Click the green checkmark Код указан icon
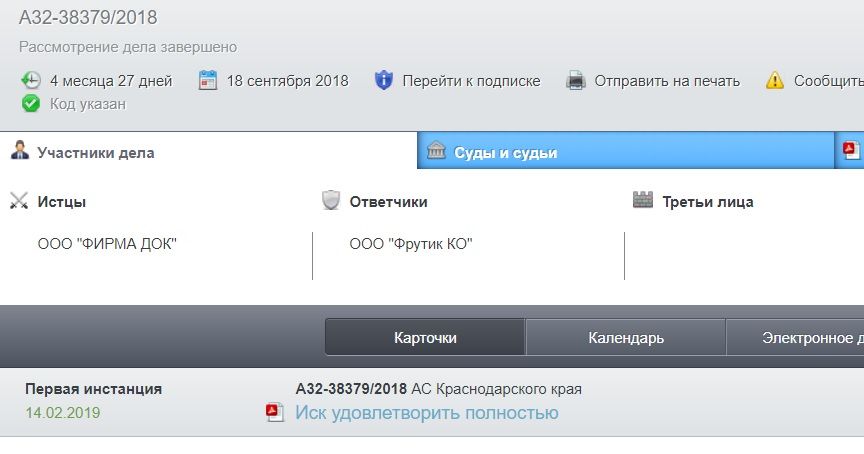 point(31,103)
